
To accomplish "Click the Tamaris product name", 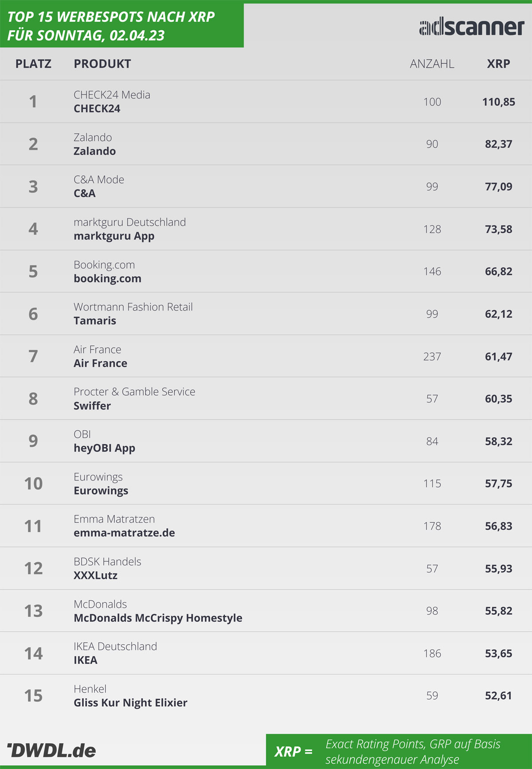I will [95, 321].
